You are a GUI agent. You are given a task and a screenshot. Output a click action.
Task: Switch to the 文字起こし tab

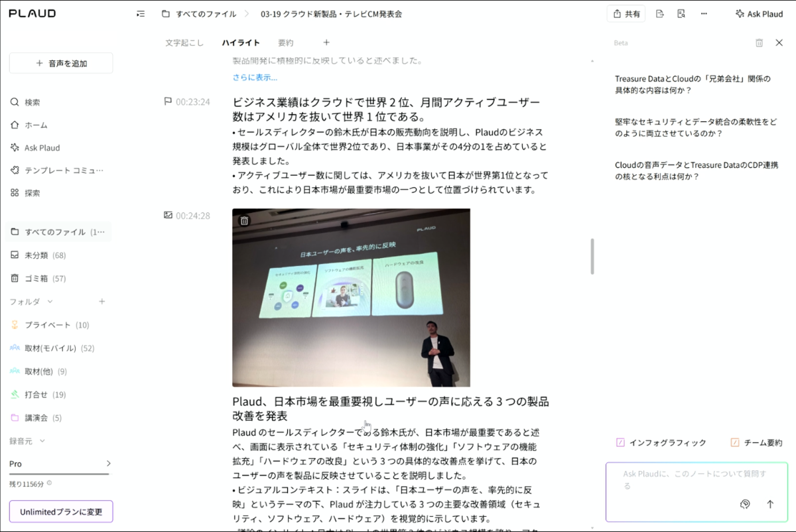click(184, 42)
